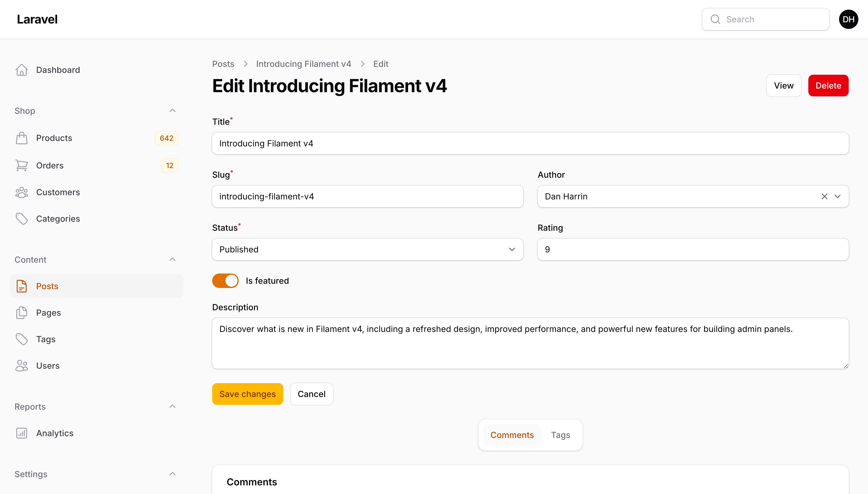Click the Tags tag icon in sidebar

[21, 339]
